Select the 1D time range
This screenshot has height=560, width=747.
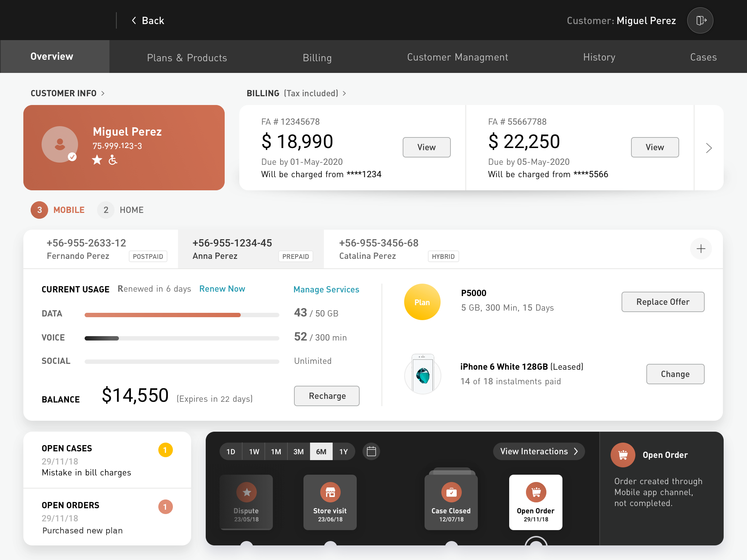pyautogui.click(x=231, y=452)
